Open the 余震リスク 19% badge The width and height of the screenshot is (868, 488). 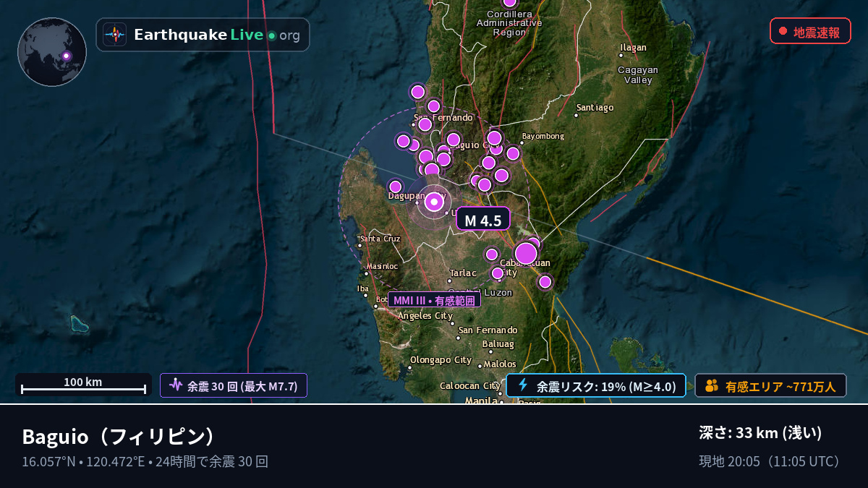[596, 386]
